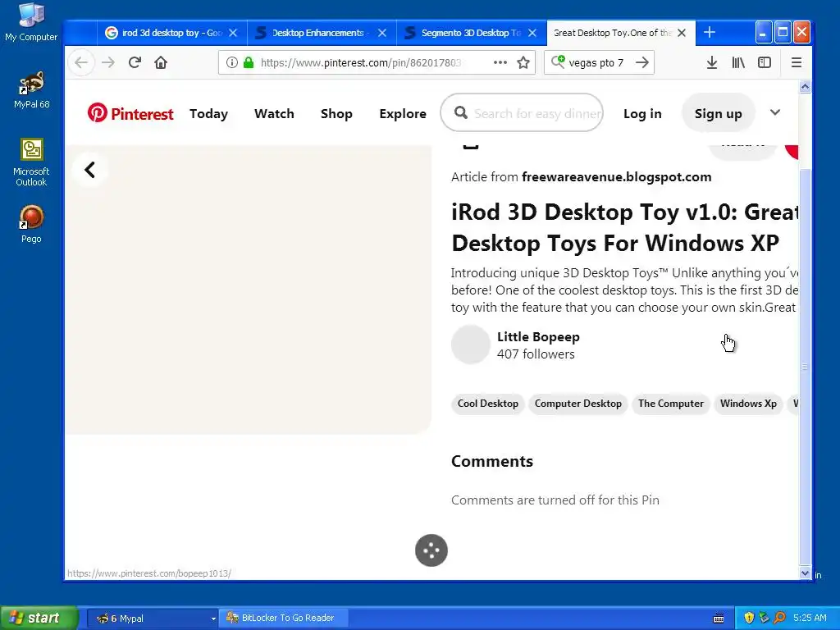Click the round four-dot floating button below pin
840x630 pixels.
pyautogui.click(x=431, y=550)
